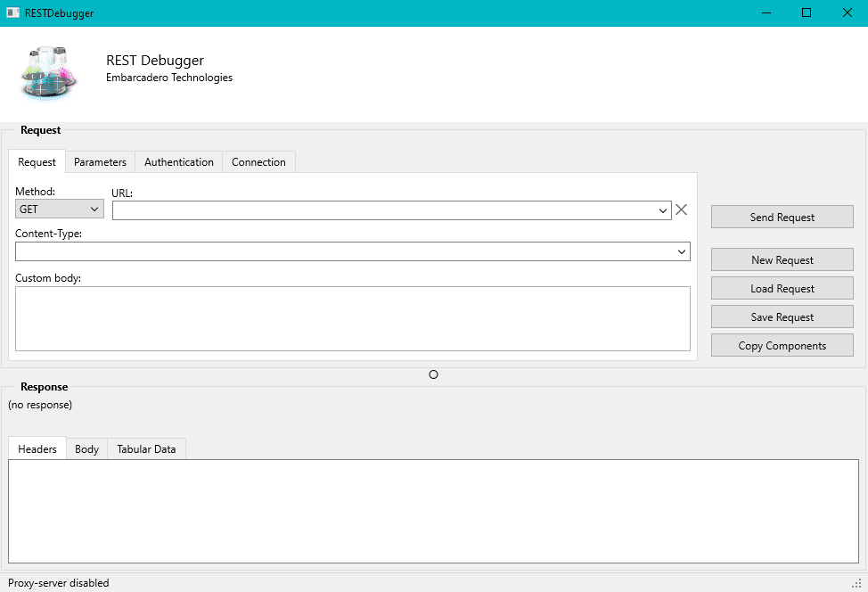This screenshot has width=868, height=592.
Task: Open the Connection tab
Action: [258, 162]
